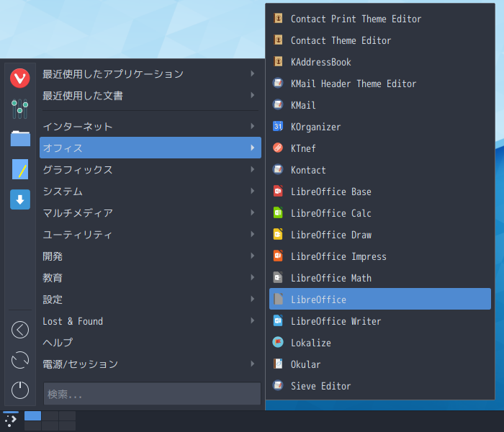Image resolution: width=504 pixels, height=432 pixels.
Task: Expand arrow next to 開発
Action: pos(253,256)
